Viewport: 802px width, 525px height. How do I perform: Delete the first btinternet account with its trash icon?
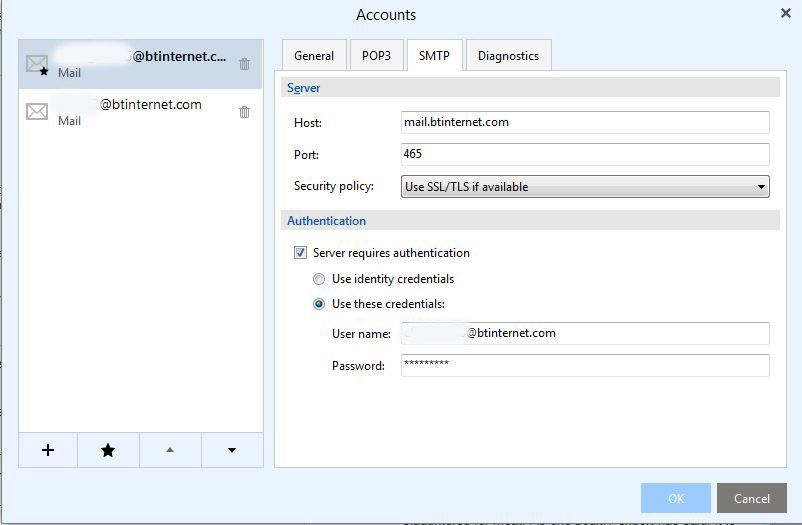click(244, 64)
